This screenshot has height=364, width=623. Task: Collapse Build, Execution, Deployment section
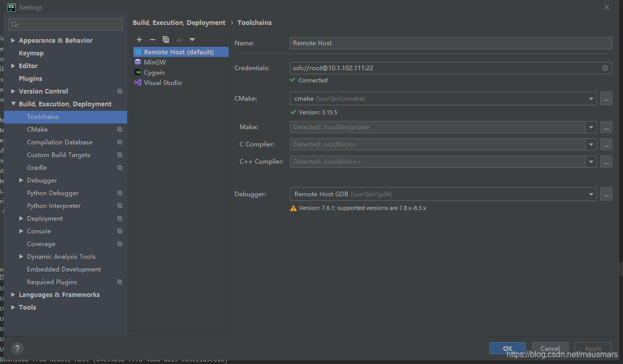coord(13,104)
